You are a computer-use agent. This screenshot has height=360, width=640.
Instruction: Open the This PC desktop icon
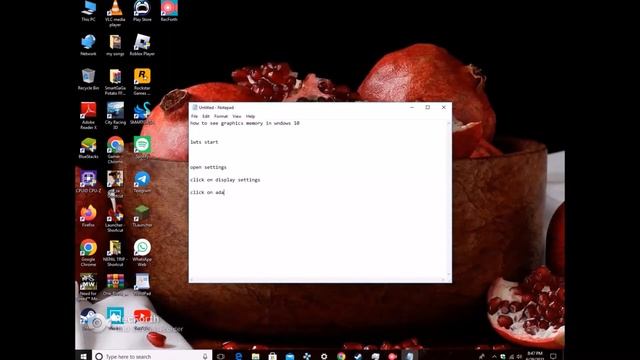point(88,11)
